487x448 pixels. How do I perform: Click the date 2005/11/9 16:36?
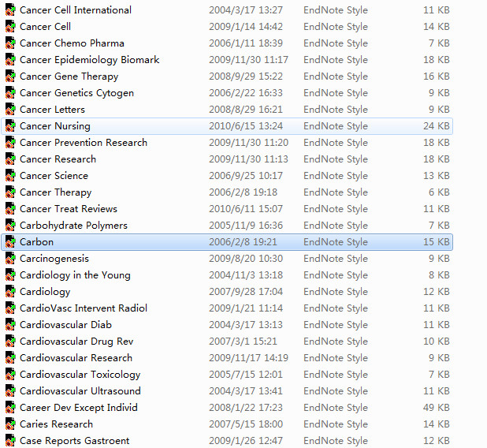click(246, 226)
